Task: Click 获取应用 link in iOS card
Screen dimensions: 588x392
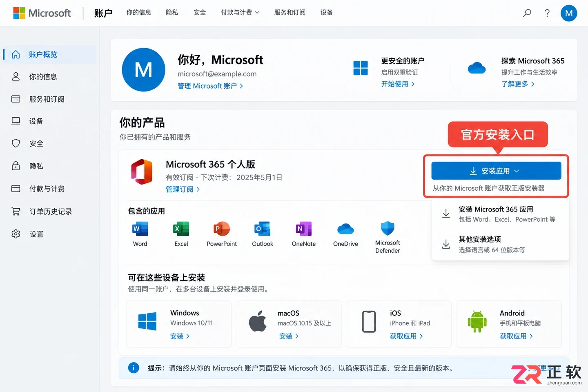Action: coord(406,336)
